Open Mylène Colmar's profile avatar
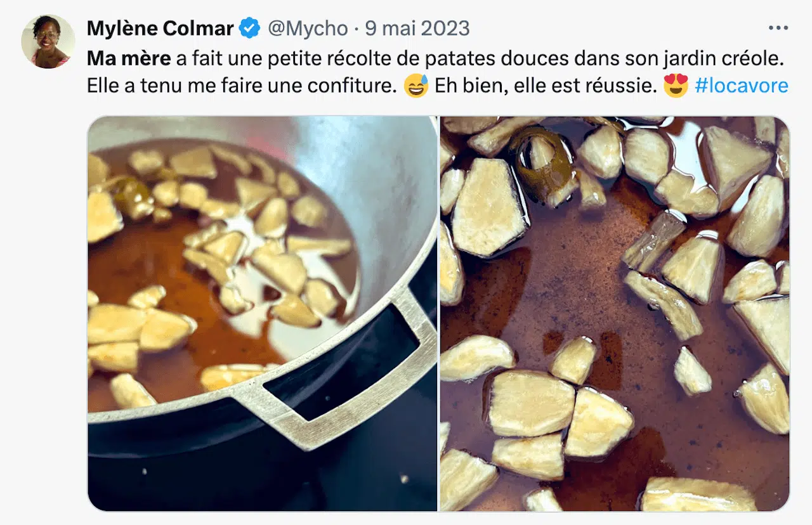The image size is (812, 525). [48, 41]
